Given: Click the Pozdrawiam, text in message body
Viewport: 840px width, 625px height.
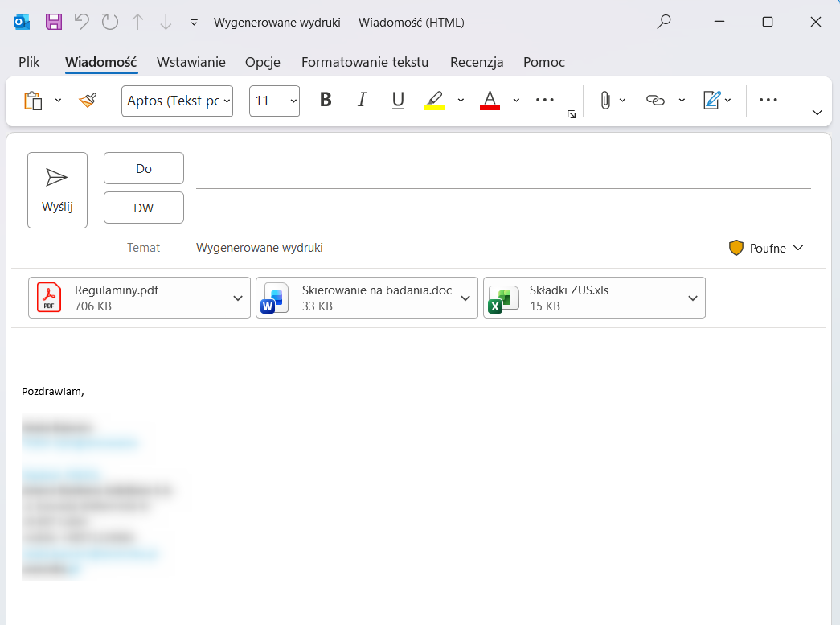Looking at the screenshot, I should pyautogui.click(x=53, y=391).
